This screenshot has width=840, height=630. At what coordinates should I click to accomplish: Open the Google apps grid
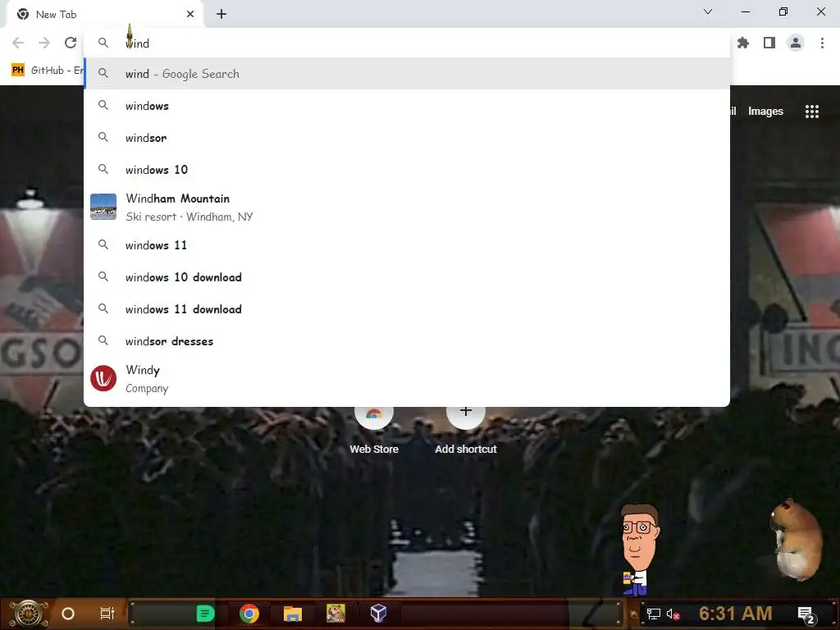(x=811, y=111)
